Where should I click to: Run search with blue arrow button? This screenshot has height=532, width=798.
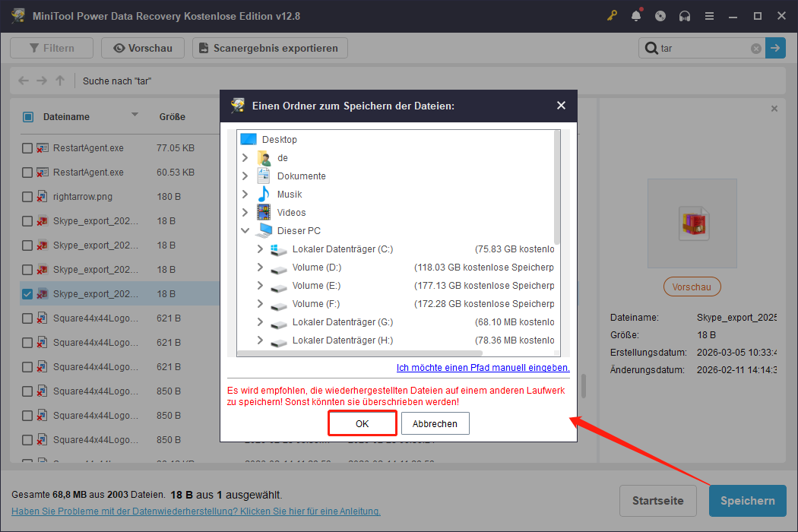pyautogui.click(x=775, y=48)
